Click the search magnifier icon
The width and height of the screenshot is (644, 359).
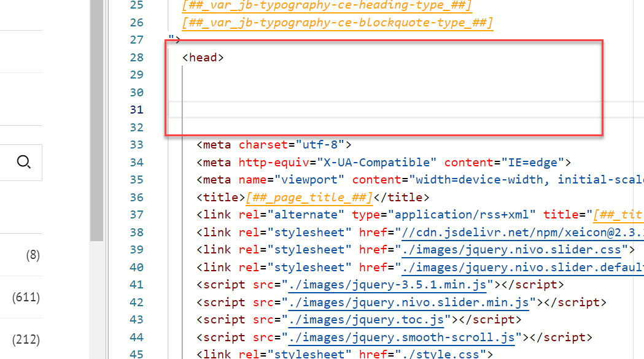tap(24, 162)
